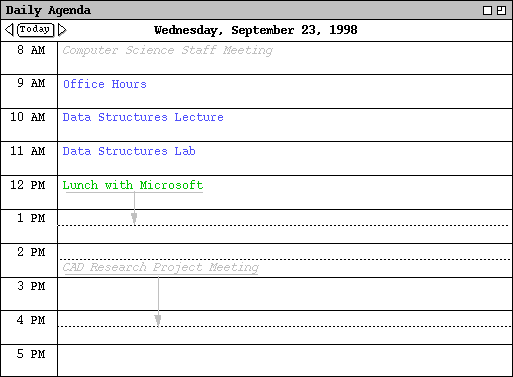Click the small square window icon in title bar
This screenshot has height=377, width=513.
click(487, 11)
